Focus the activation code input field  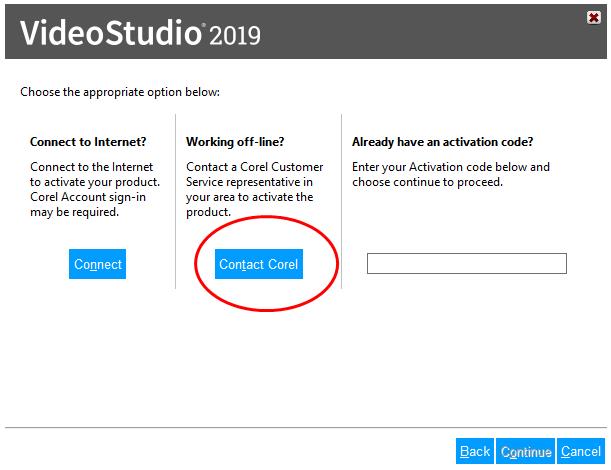click(467, 263)
